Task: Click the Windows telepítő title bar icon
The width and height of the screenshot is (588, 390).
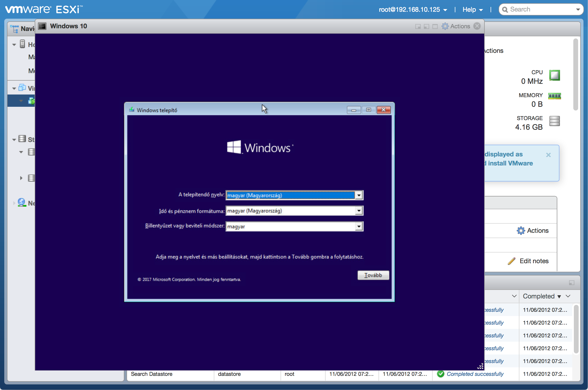Action: 132,110
